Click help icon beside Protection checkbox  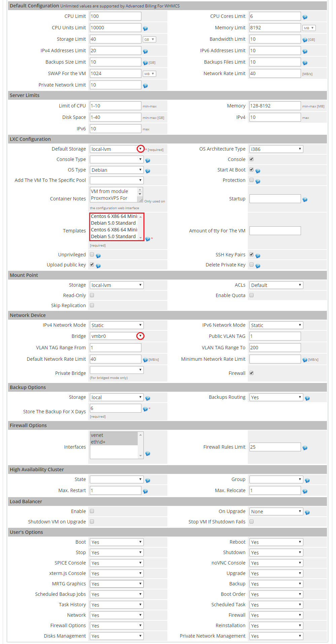258,181
